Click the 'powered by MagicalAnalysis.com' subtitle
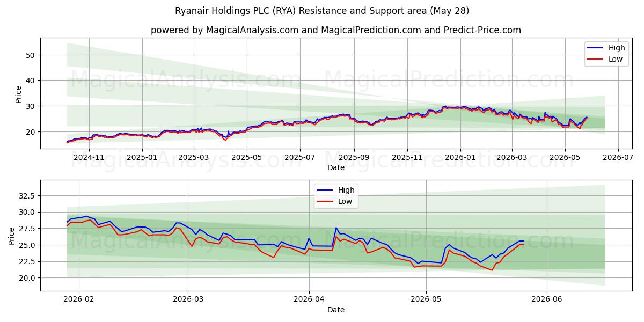This screenshot has height=322, width=644. (336, 30)
